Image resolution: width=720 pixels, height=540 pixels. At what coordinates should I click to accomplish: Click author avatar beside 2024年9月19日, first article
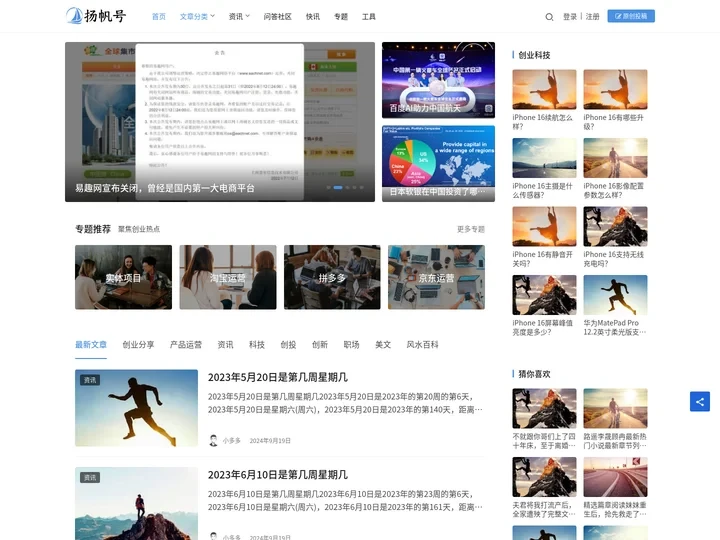[213, 440]
